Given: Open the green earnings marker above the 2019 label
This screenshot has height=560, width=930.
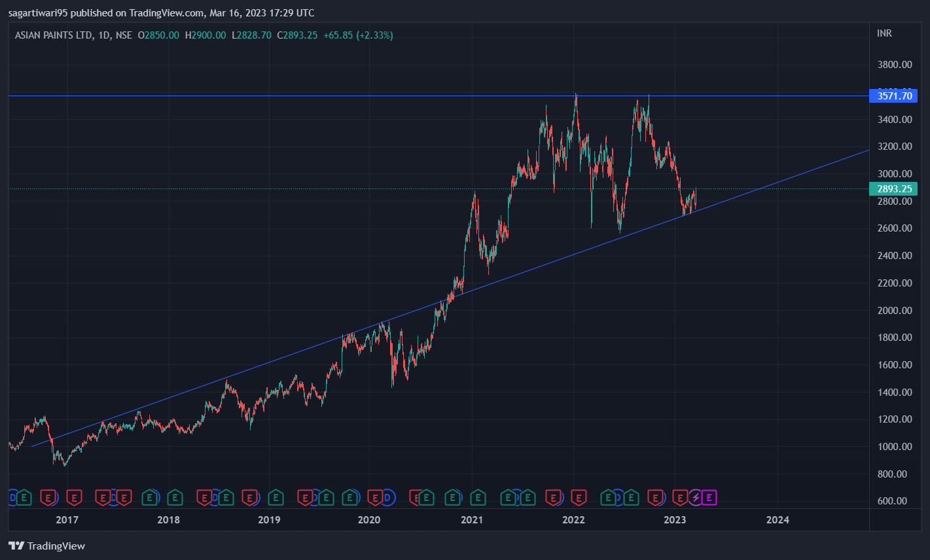Looking at the screenshot, I should 276,498.
